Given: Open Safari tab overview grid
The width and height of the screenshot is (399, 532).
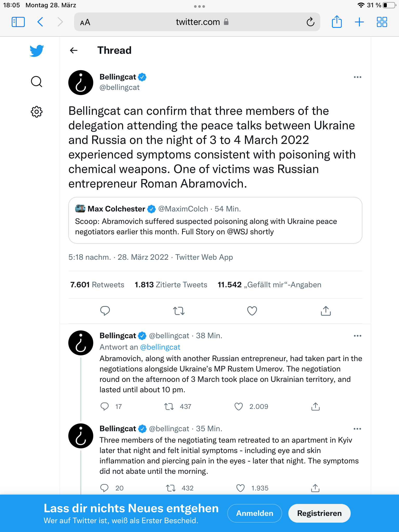Looking at the screenshot, I should coord(382,22).
